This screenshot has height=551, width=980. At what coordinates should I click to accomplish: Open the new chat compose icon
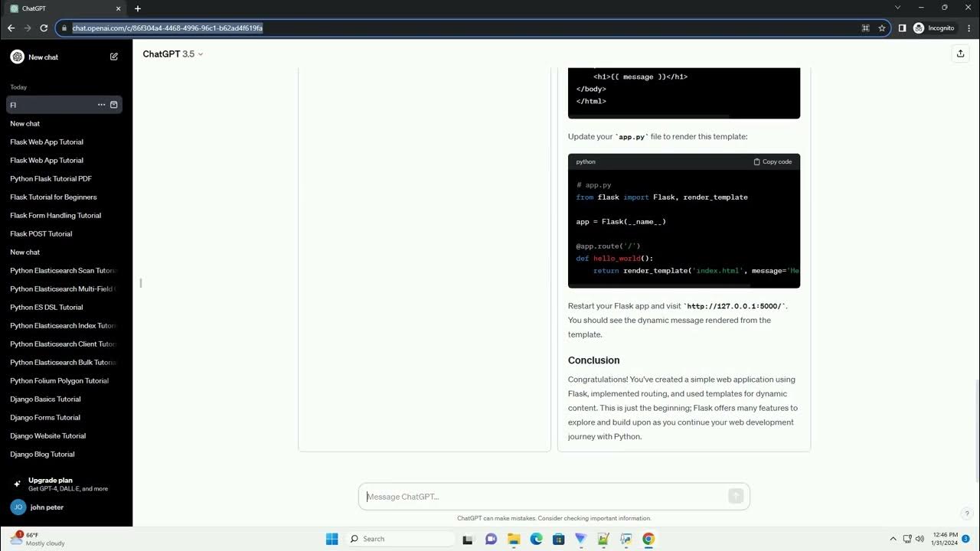114,57
